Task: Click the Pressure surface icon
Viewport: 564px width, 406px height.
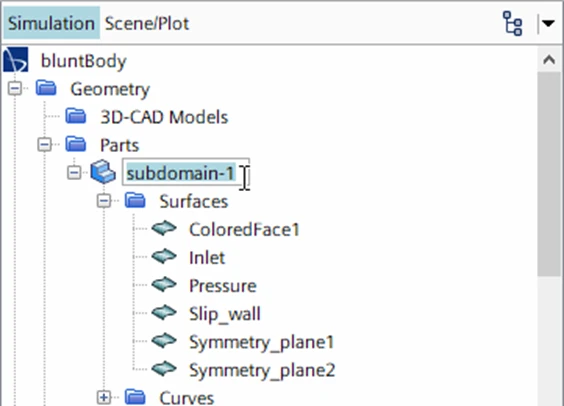Action: pos(164,284)
